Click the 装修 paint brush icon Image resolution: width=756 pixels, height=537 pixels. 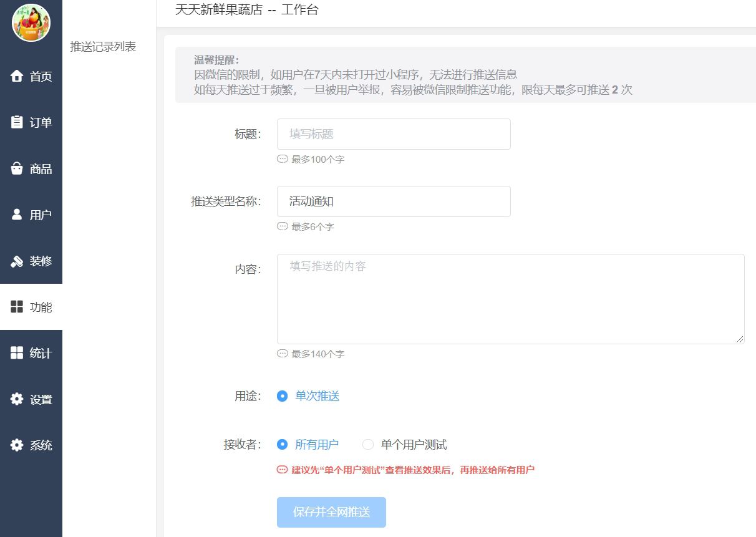17,261
